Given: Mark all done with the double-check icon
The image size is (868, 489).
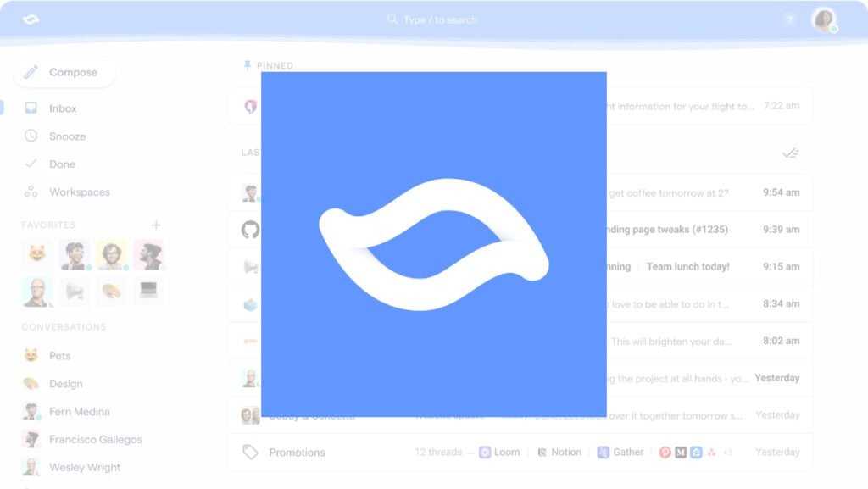Looking at the screenshot, I should point(791,153).
